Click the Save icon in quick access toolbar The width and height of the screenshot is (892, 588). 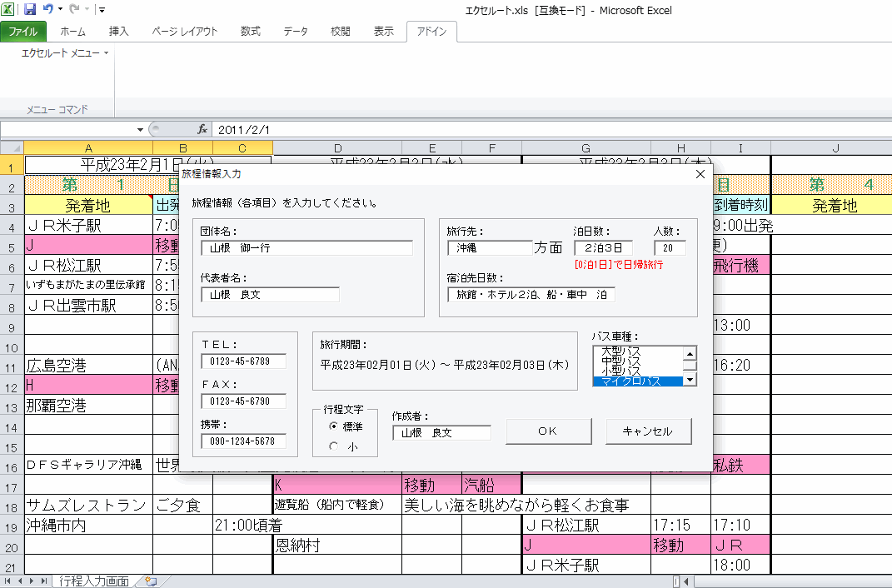pyautogui.click(x=30, y=9)
